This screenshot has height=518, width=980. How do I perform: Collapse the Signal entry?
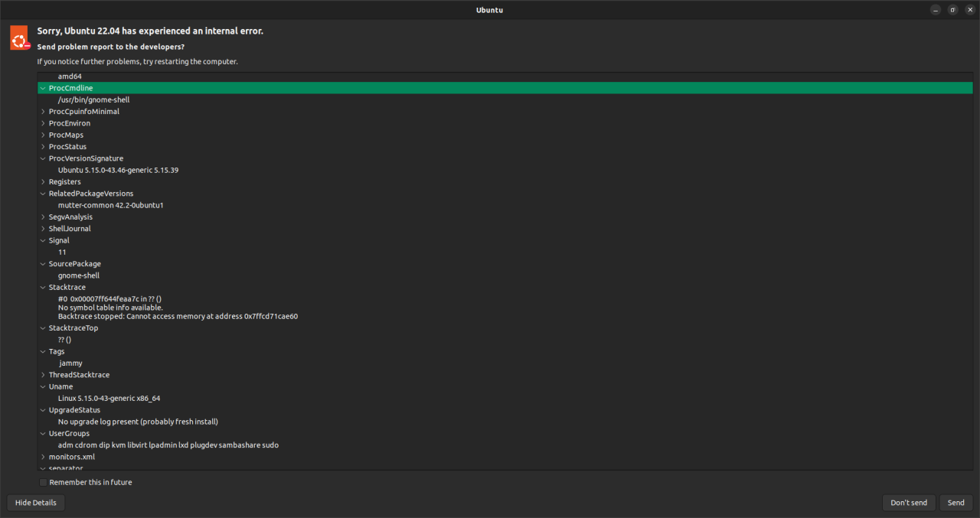[43, 240]
